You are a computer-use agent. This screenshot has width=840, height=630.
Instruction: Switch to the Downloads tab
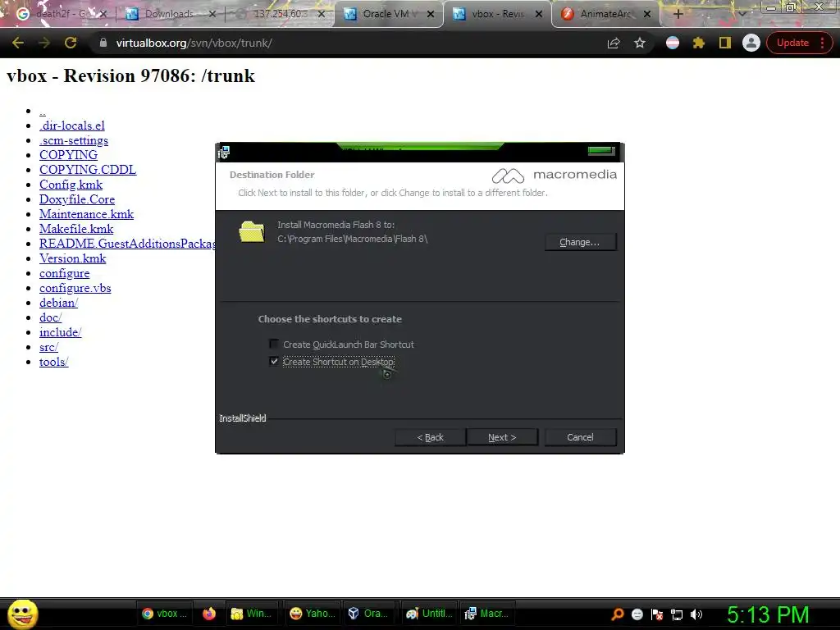click(x=169, y=14)
